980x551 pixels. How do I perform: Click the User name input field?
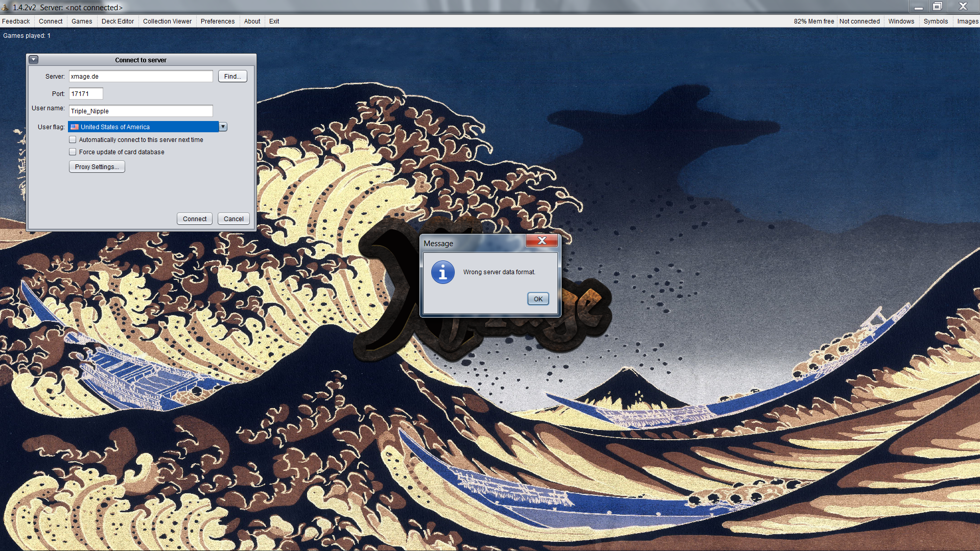(x=141, y=111)
